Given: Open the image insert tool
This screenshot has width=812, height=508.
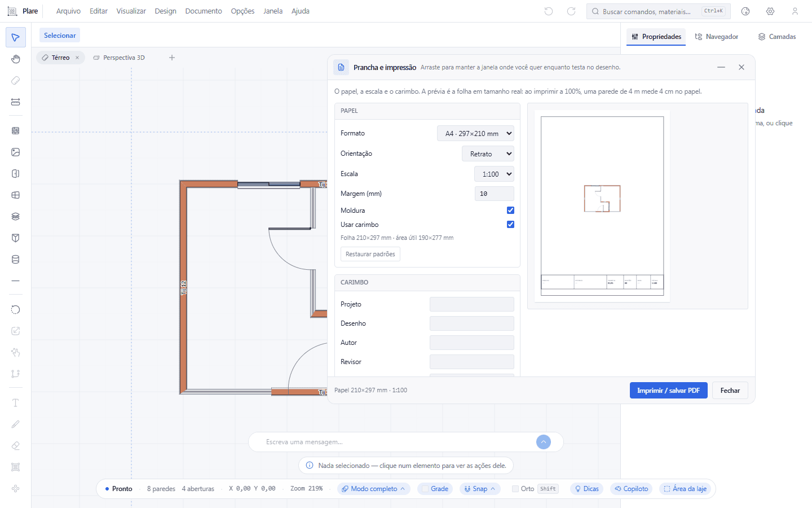Looking at the screenshot, I should click(16, 152).
